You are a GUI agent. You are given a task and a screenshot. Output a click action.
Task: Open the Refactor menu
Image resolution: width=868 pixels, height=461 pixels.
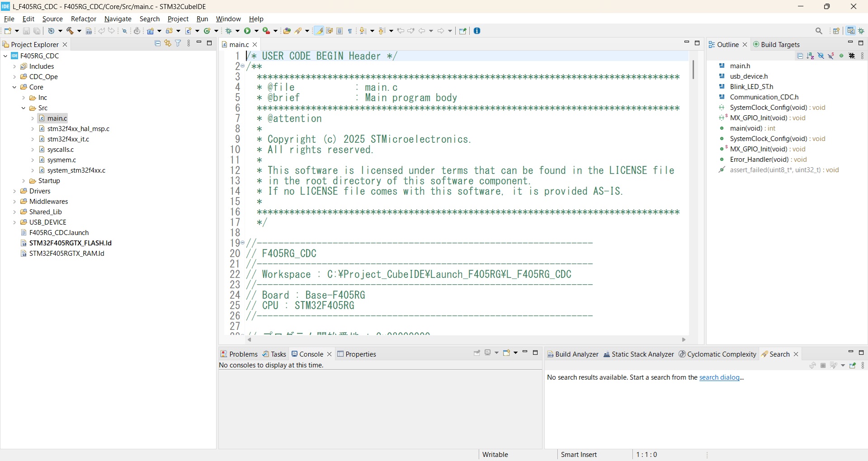tap(84, 19)
